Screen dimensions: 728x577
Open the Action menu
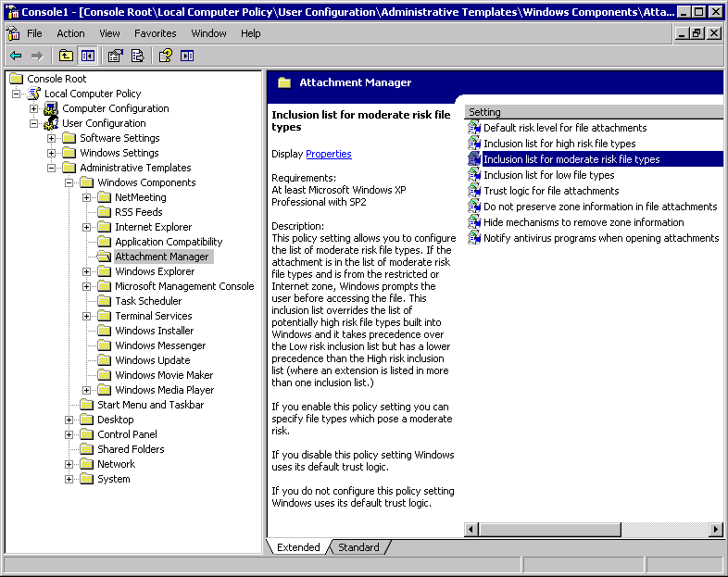(x=70, y=33)
